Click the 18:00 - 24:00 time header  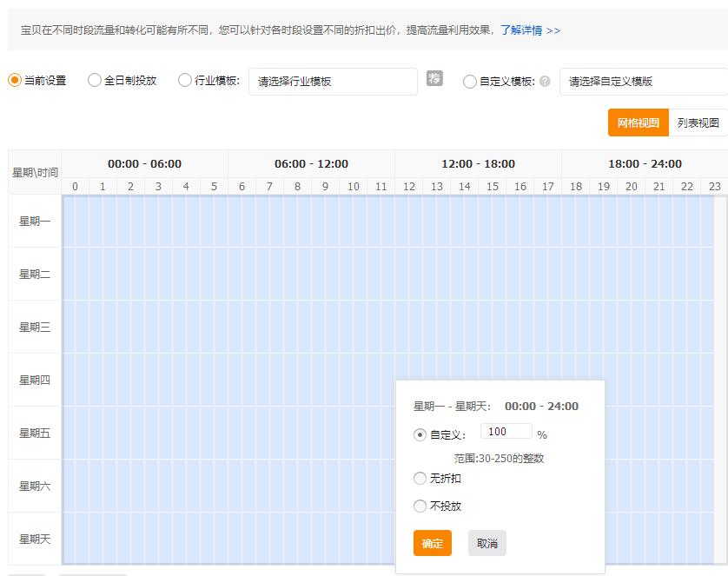645,164
